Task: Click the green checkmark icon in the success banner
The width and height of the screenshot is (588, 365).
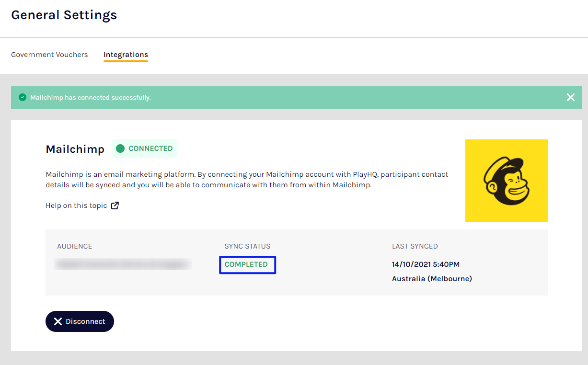Action: click(23, 97)
